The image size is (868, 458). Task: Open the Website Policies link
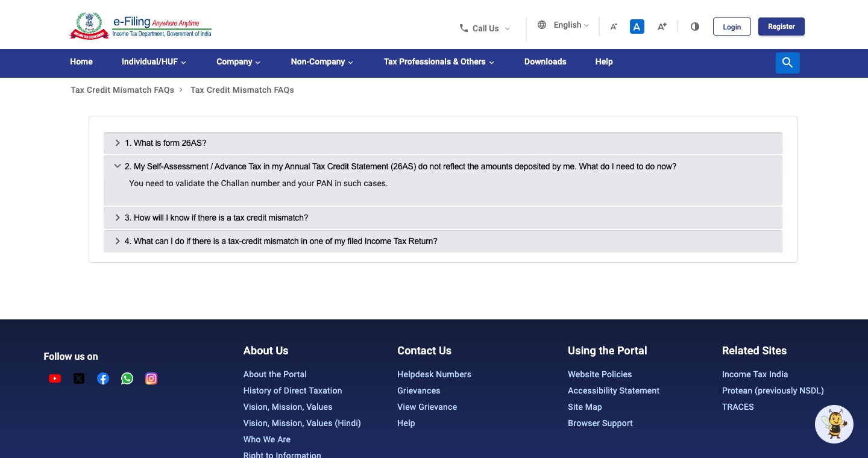(600, 374)
